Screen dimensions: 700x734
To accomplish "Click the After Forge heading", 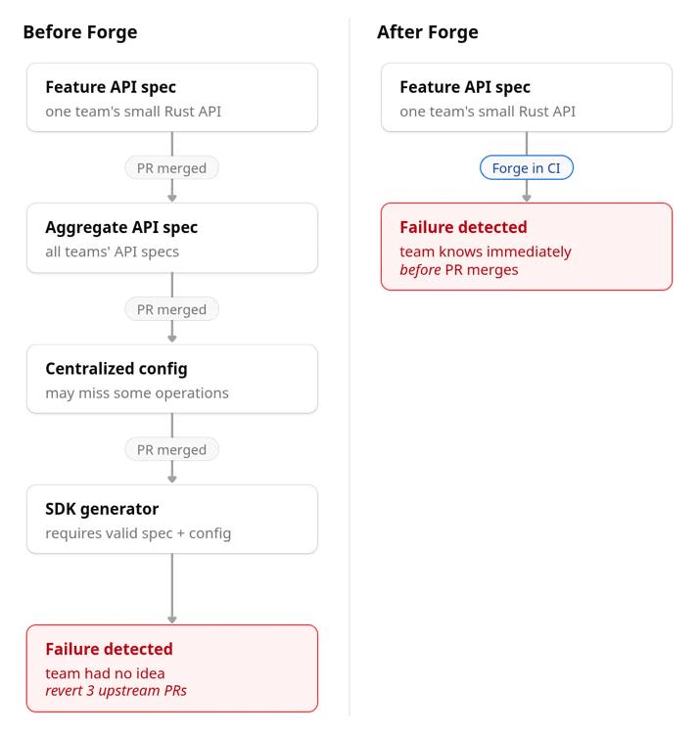I will pos(428,32).
